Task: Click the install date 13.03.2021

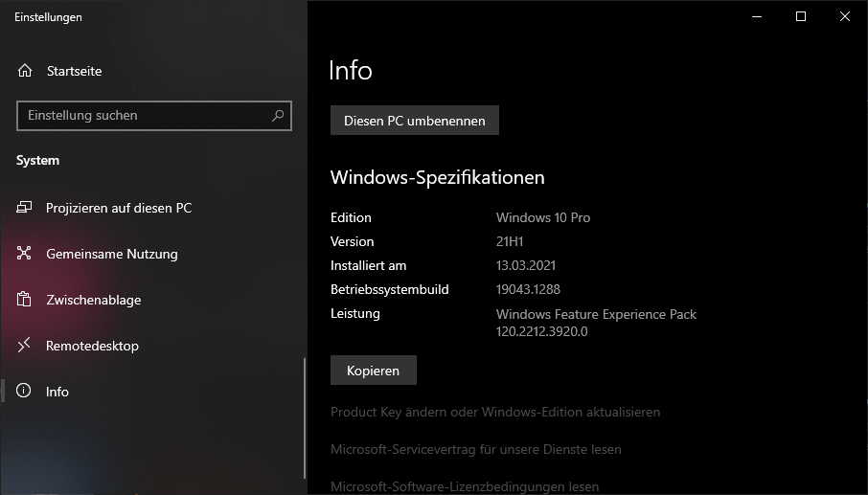Action: click(x=526, y=265)
